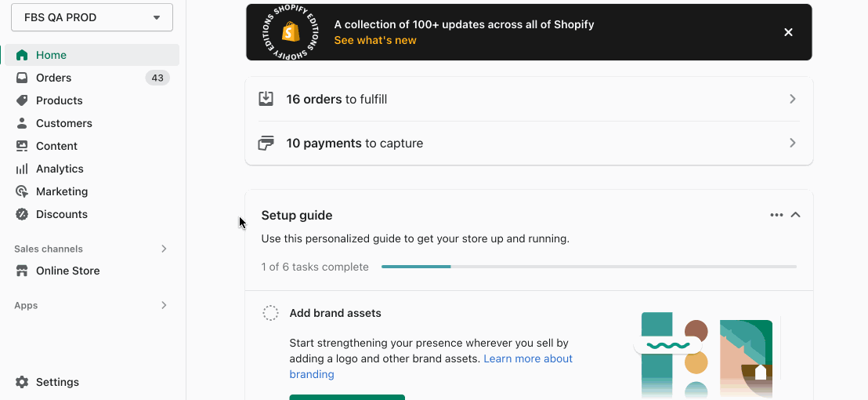Open the FBS QA PROD store dropdown
The image size is (868, 400).
click(x=92, y=17)
